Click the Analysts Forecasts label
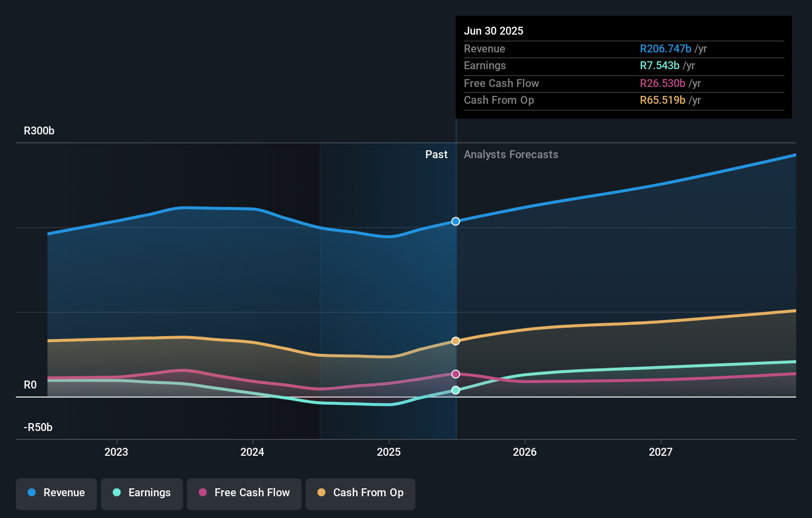 point(511,155)
